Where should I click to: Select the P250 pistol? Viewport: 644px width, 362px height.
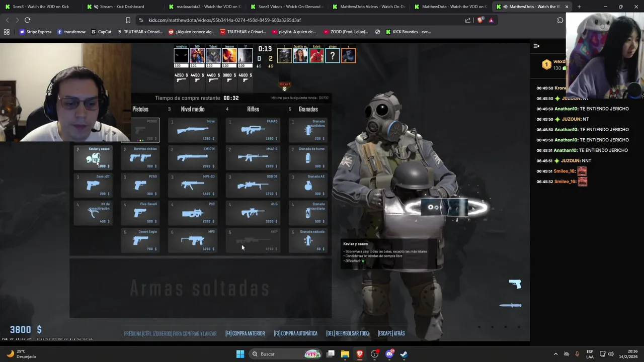tap(141, 185)
